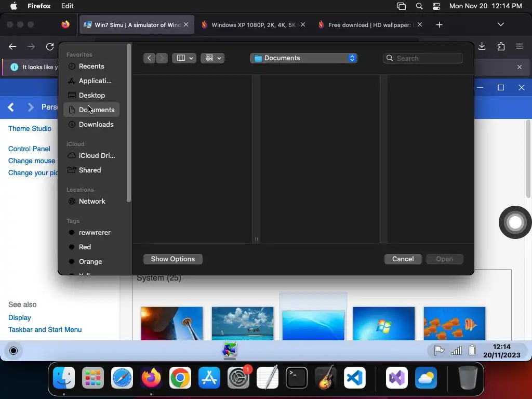Open Control Panel link

(x=29, y=149)
